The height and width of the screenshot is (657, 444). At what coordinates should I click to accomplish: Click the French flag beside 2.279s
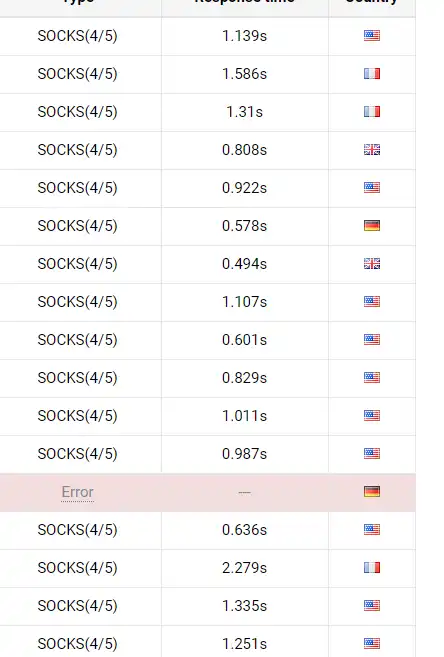coord(372,567)
